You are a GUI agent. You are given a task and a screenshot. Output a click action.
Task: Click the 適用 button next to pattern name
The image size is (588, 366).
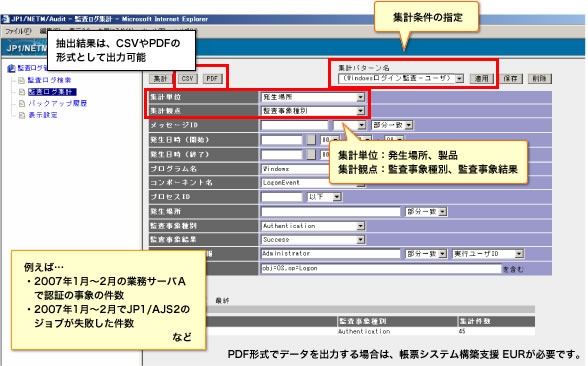482,78
